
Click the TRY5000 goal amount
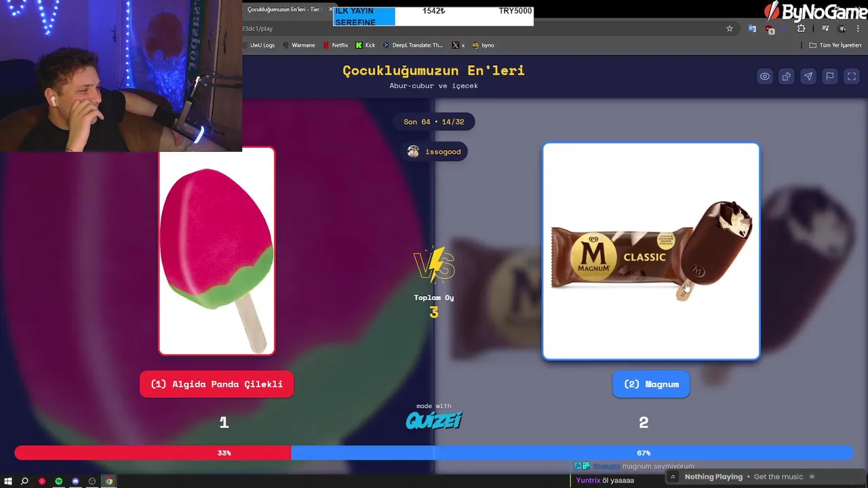tap(515, 12)
